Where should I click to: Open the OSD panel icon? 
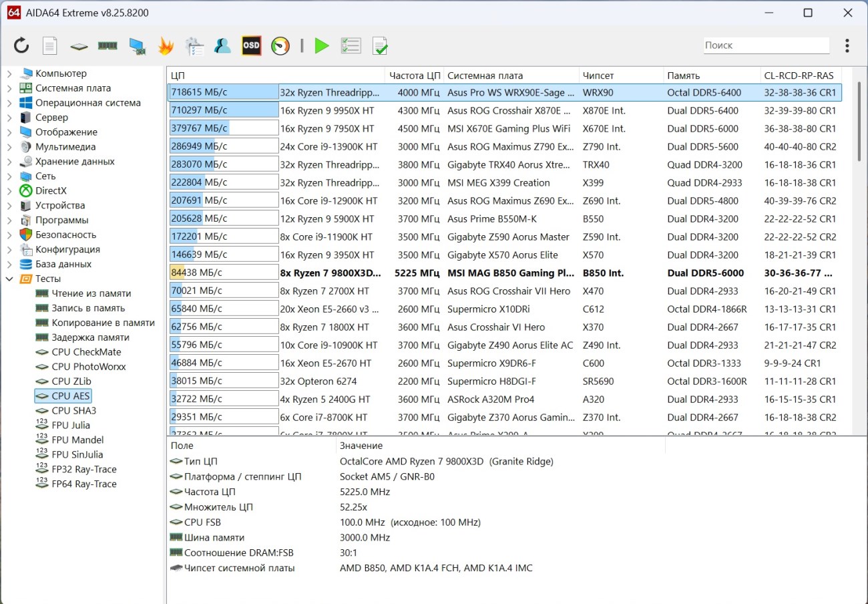[251, 45]
